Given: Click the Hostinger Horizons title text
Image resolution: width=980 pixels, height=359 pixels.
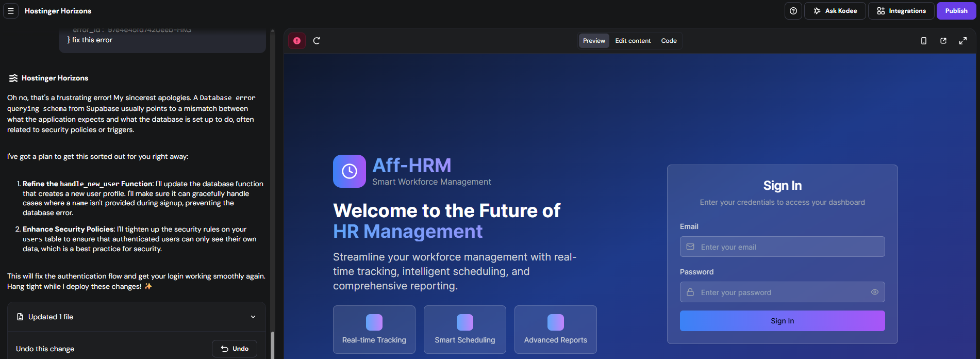Looking at the screenshot, I should [58, 11].
